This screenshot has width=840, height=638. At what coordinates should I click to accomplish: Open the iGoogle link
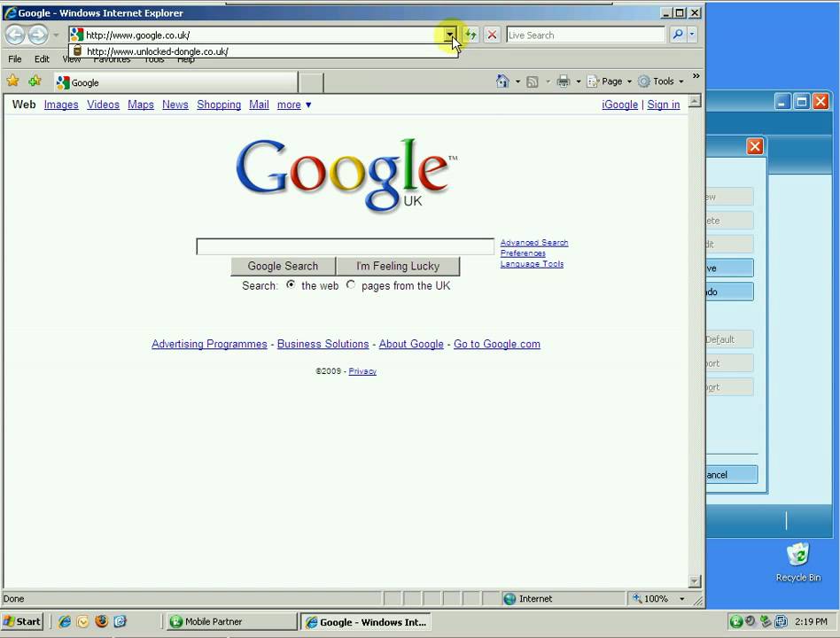pos(620,105)
